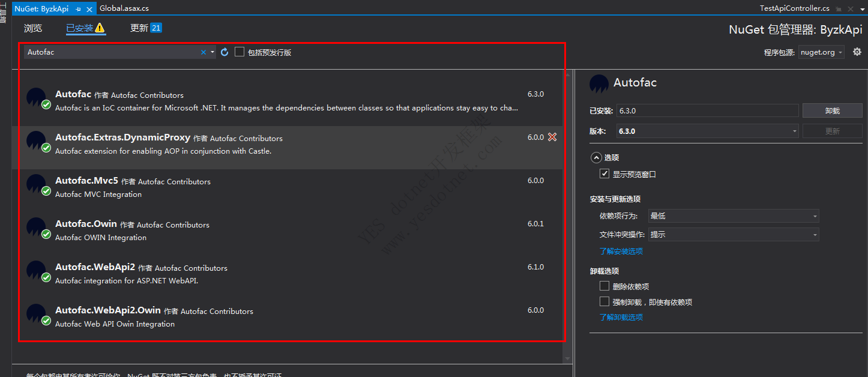Open the search history dropdown arrow
This screenshot has height=377, width=868.
pyautogui.click(x=212, y=52)
